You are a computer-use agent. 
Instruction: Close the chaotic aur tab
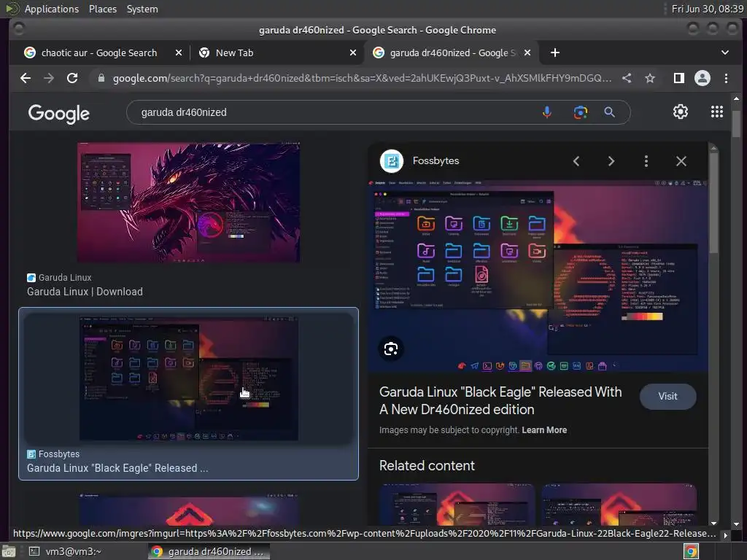179,52
